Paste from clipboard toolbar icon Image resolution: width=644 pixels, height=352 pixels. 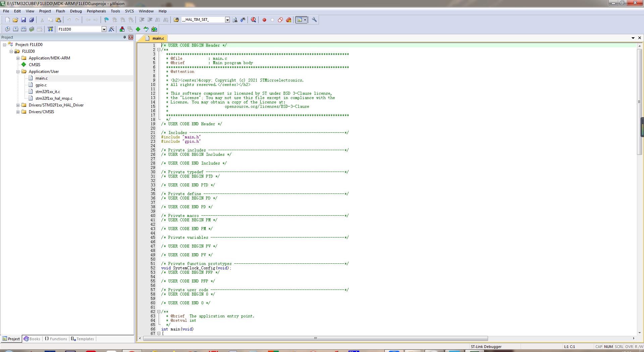click(58, 20)
